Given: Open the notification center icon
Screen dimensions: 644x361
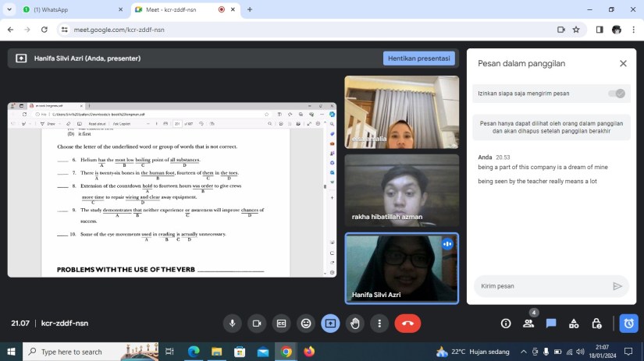Looking at the screenshot, I should (628, 352).
